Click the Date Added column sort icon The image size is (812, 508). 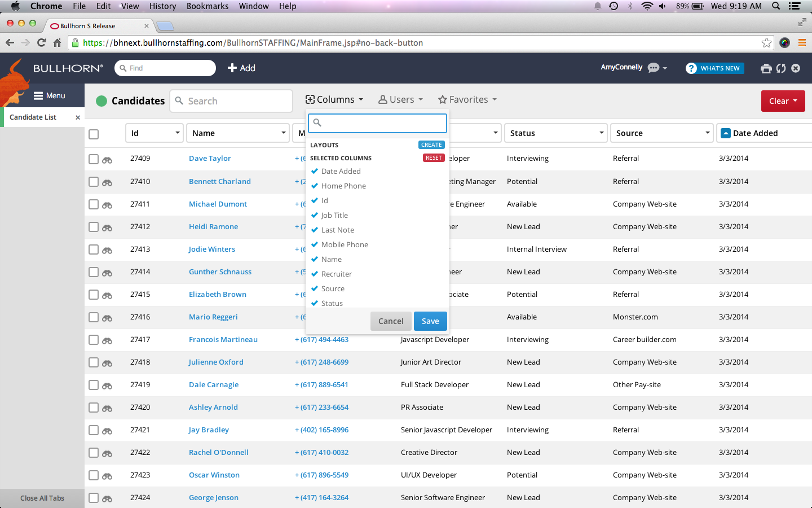coord(725,133)
